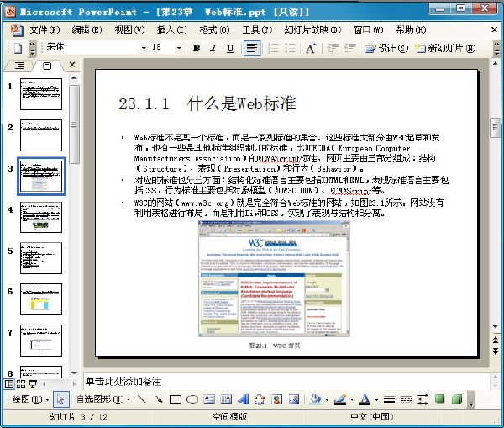Open the 绘图 (Draw) dropdown menu
The width and height of the screenshot is (504, 428).
[30, 399]
